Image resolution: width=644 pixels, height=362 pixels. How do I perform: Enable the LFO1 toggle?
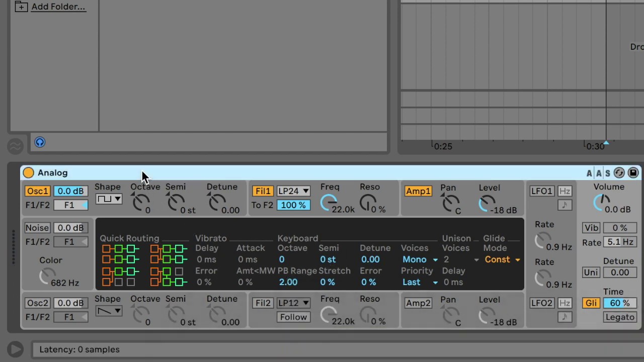tap(542, 191)
